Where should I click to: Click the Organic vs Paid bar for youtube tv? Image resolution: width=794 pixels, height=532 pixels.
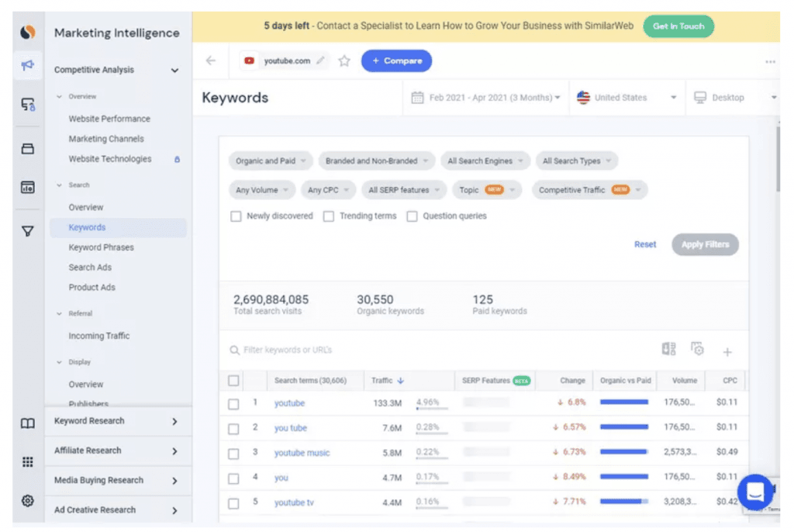[624, 501]
